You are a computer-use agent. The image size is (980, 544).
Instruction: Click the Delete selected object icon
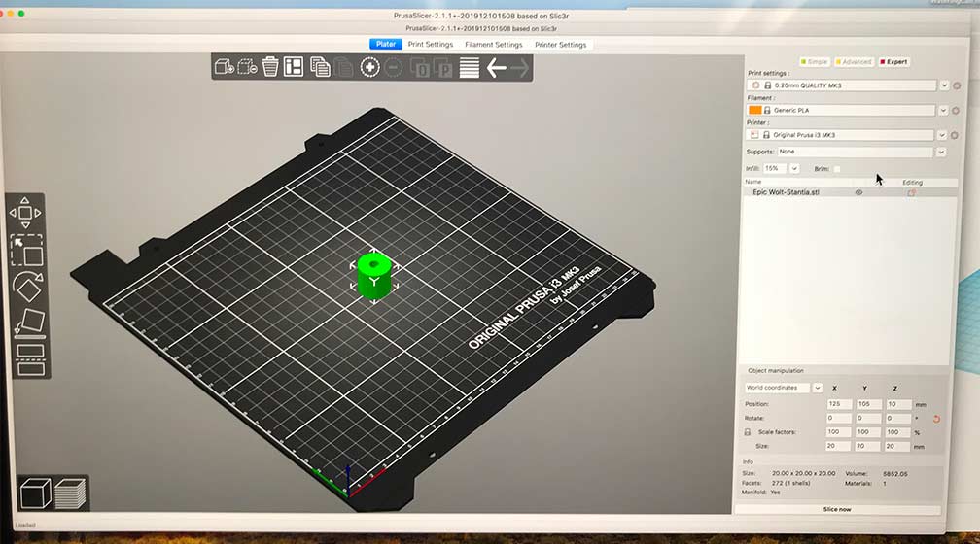[x=247, y=66]
